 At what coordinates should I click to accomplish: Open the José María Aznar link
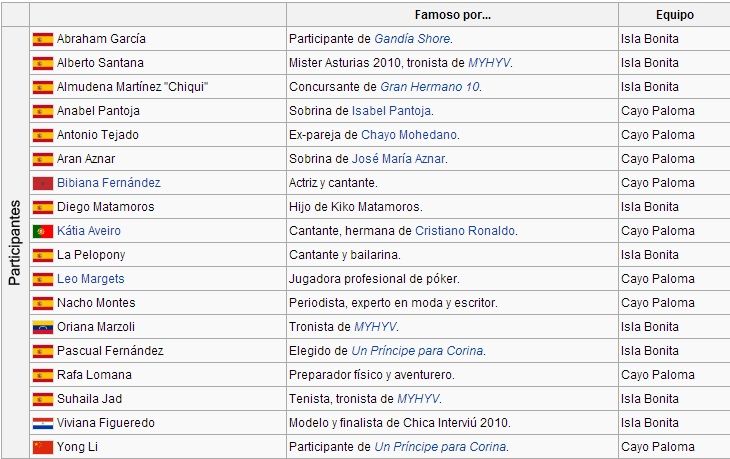[398, 159]
